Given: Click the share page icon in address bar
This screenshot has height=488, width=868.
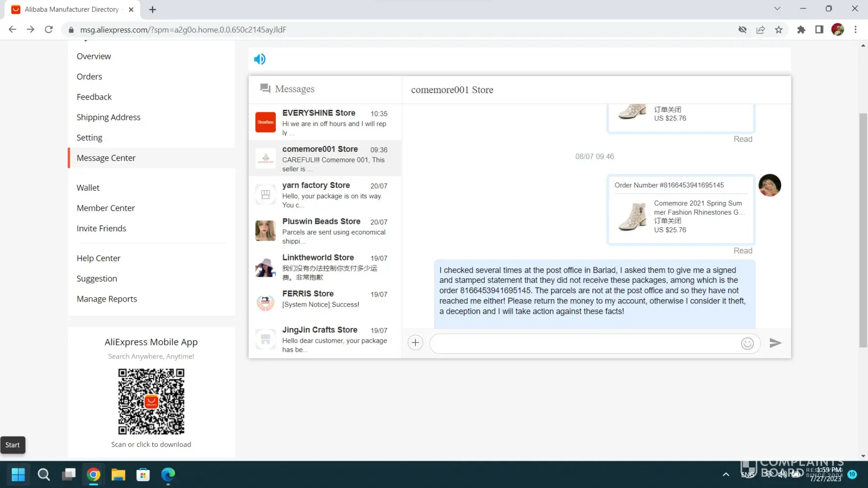Looking at the screenshot, I should pyautogui.click(x=760, y=30).
